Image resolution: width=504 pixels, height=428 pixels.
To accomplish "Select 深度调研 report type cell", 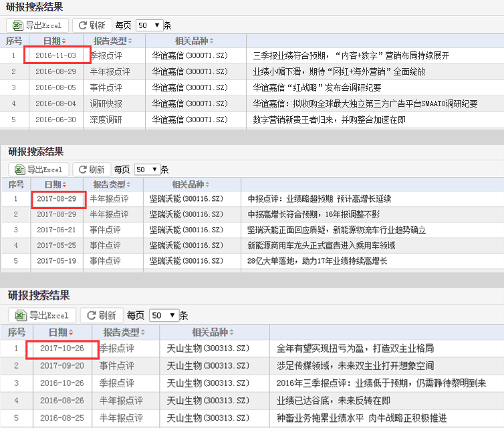I will [x=106, y=120].
